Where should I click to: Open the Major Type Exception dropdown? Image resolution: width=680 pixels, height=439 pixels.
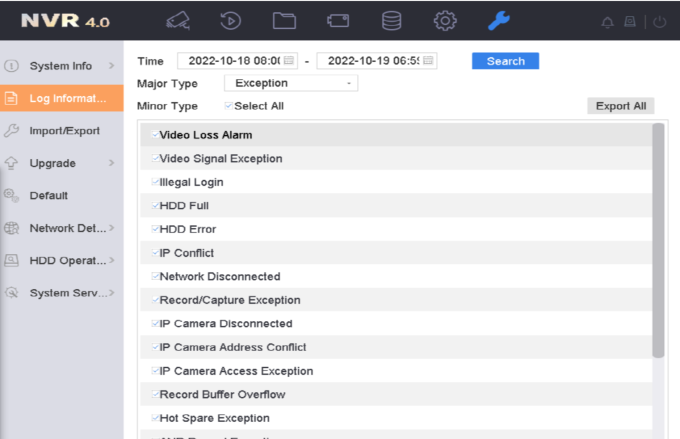[x=290, y=83]
